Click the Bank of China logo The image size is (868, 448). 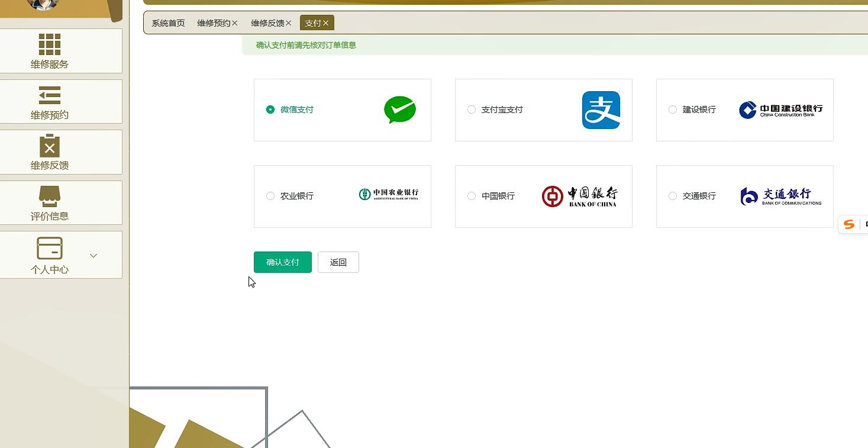[580, 196]
